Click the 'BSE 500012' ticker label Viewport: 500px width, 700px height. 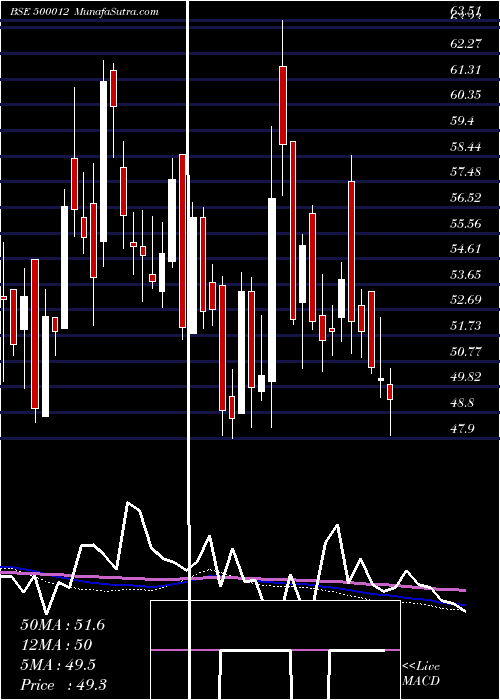(40, 12)
